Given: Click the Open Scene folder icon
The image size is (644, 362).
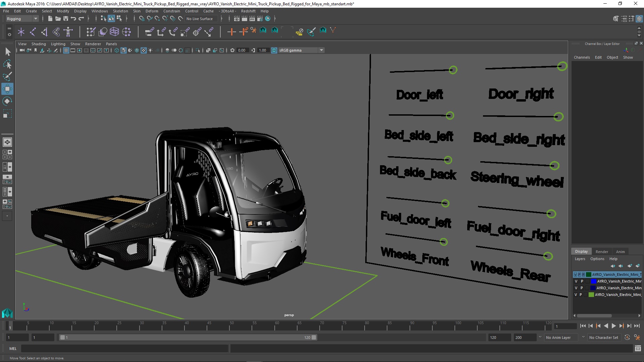Looking at the screenshot, I should (58, 19).
